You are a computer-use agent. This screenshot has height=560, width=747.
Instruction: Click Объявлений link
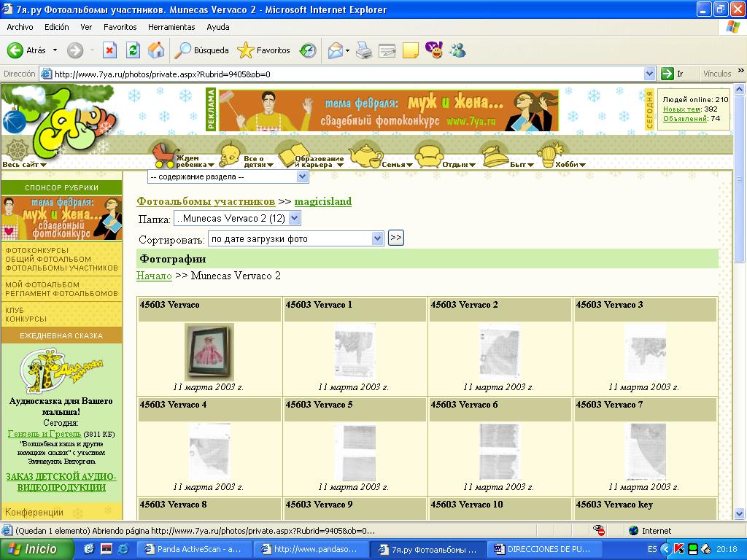pos(684,119)
